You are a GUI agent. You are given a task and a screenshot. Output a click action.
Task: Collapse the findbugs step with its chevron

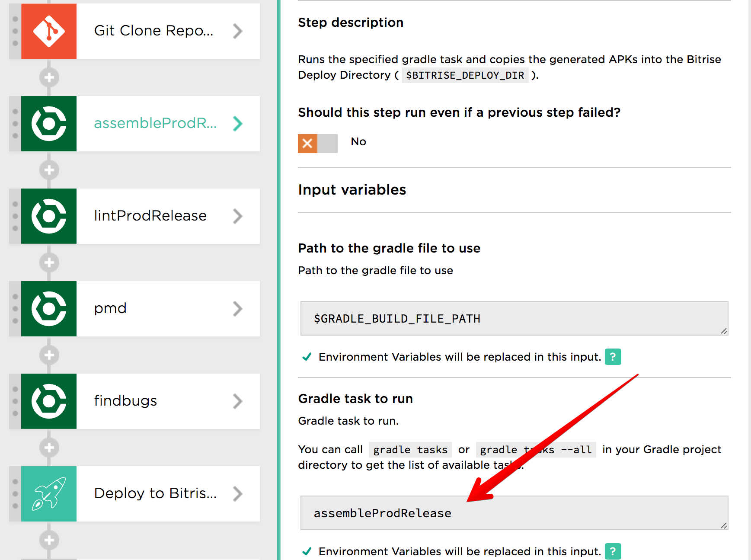[238, 401]
